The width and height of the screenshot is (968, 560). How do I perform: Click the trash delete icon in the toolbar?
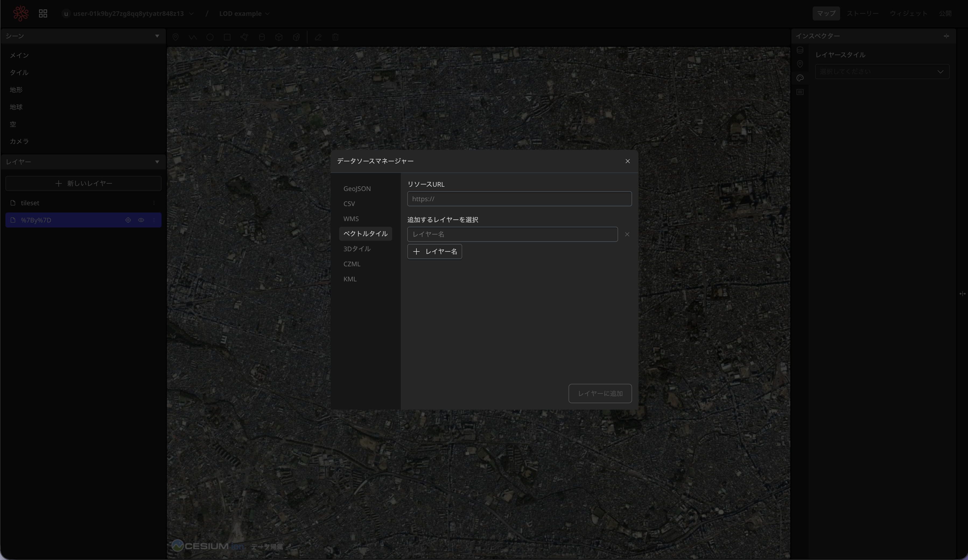coord(335,37)
